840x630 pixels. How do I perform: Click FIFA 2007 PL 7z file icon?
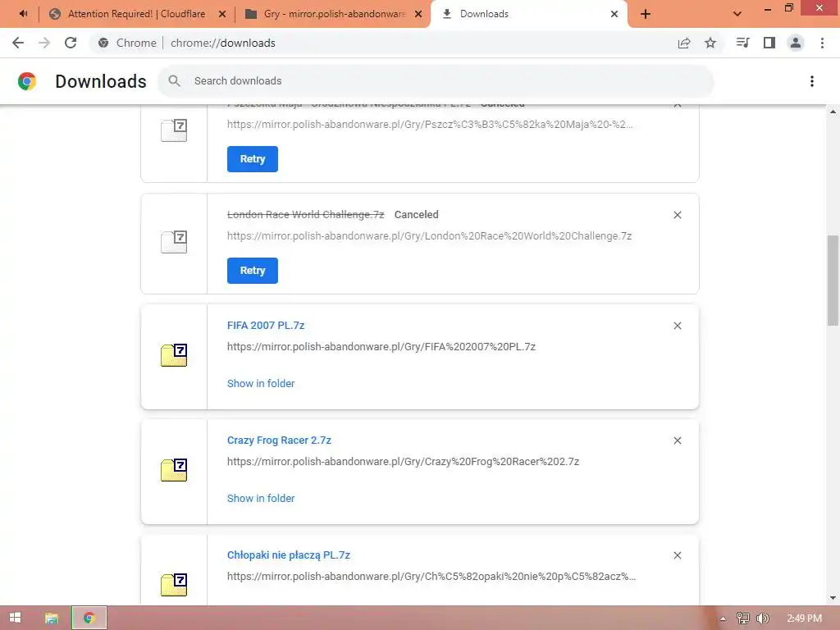174,355
